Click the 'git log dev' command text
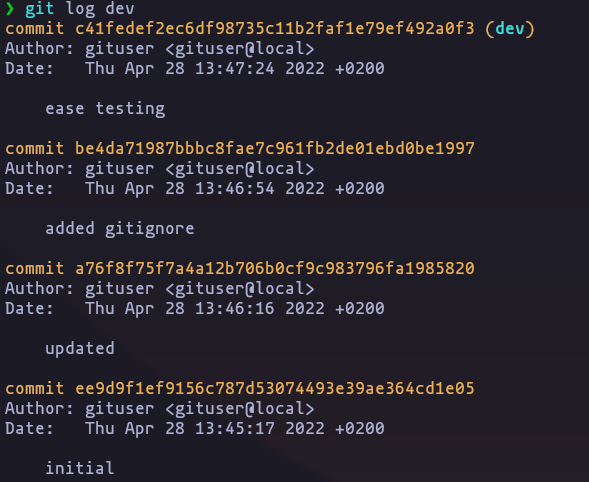Screen dimensions: 589x482 [80, 8]
